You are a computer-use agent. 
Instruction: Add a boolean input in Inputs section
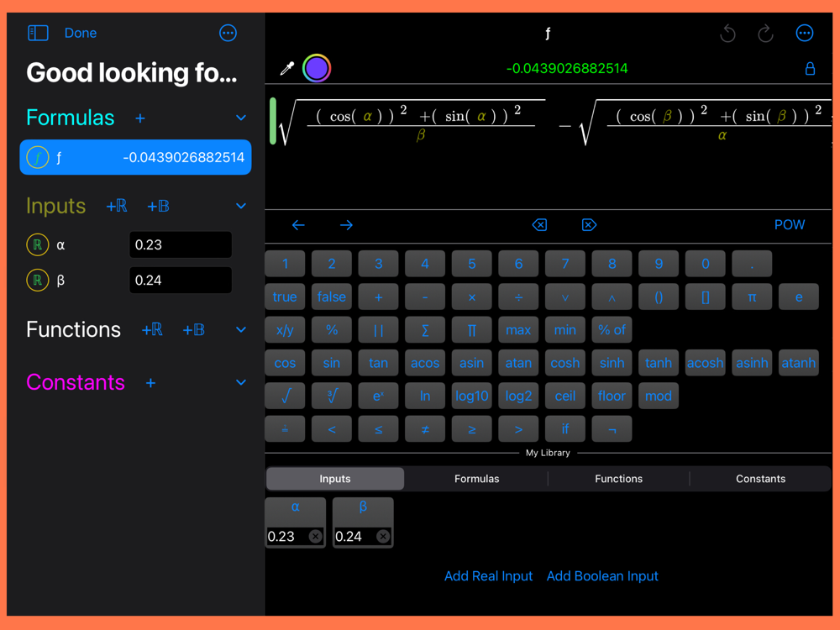click(x=159, y=206)
